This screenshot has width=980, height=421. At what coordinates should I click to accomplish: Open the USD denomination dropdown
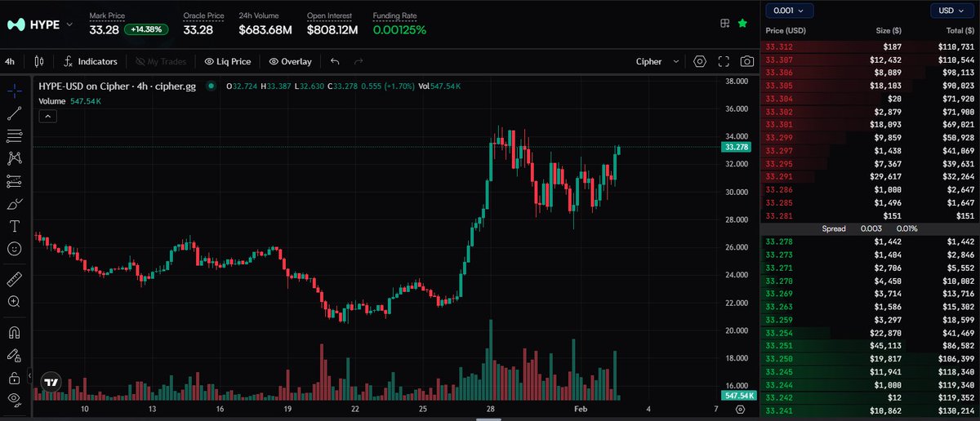click(951, 10)
